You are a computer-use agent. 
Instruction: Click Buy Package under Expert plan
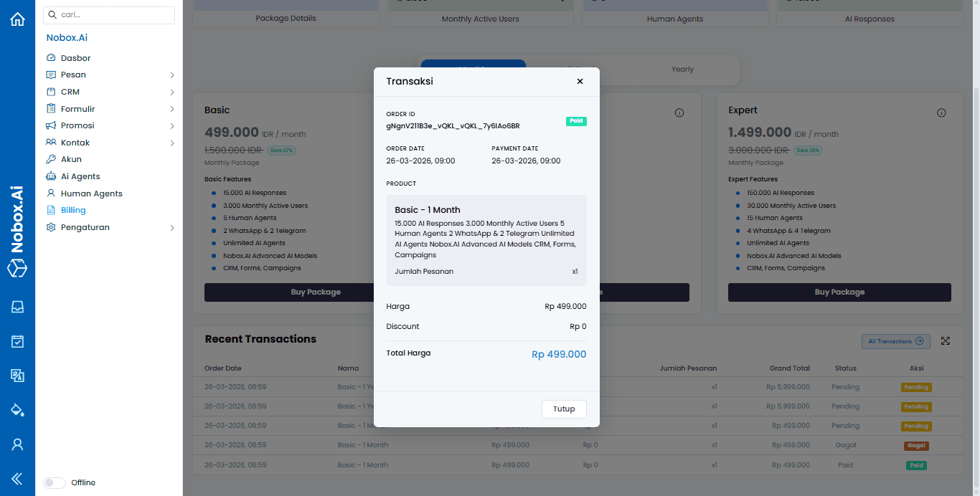tap(839, 292)
